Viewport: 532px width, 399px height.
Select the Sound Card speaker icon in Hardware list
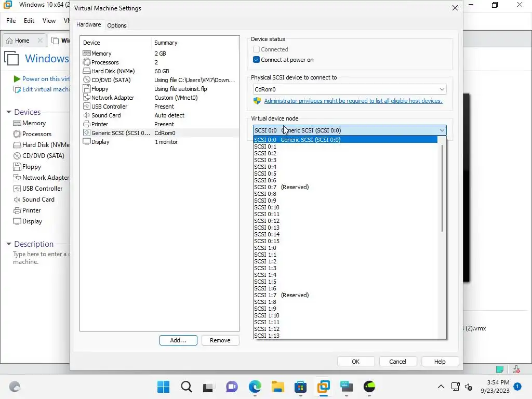pos(87,115)
